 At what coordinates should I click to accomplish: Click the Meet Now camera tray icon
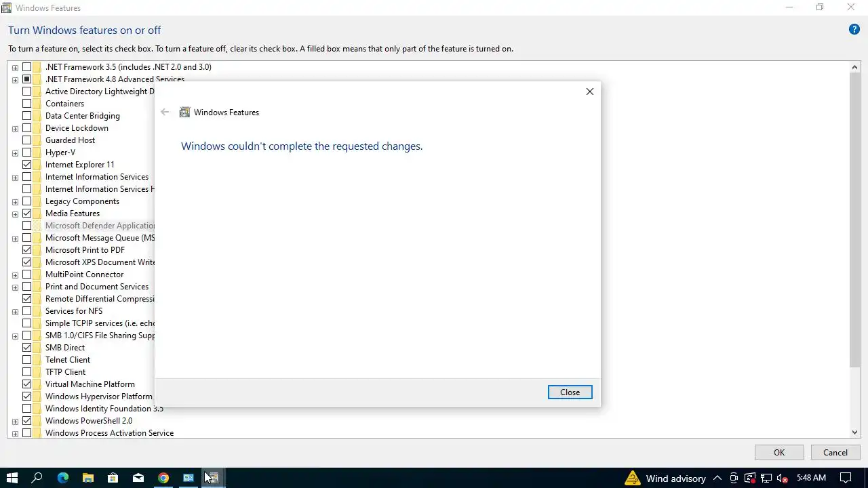tap(734, 478)
